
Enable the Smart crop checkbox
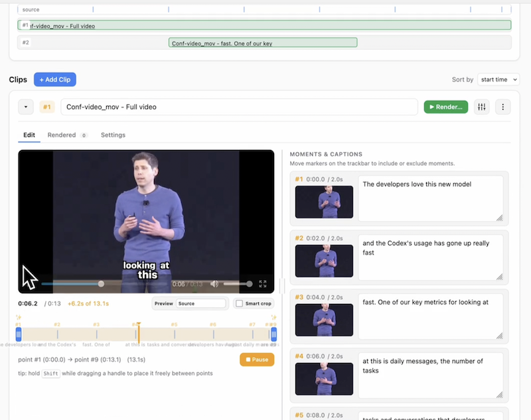pos(240,304)
